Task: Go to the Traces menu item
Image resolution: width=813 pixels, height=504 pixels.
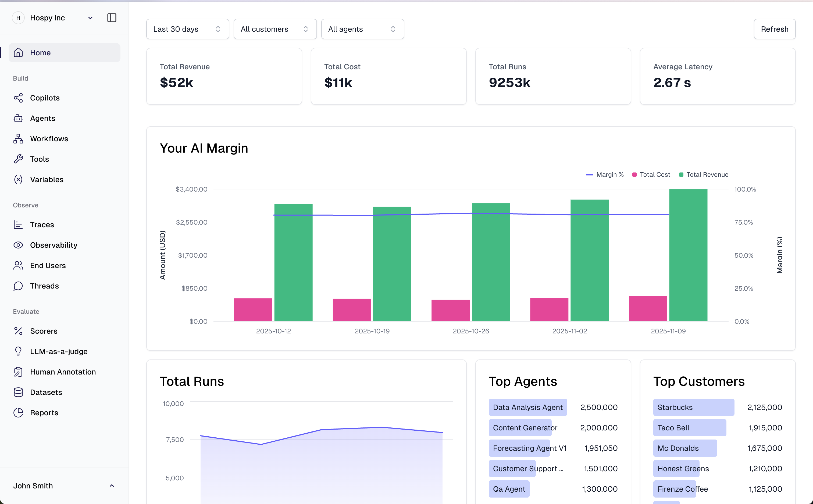Action: [x=42, y=225]
